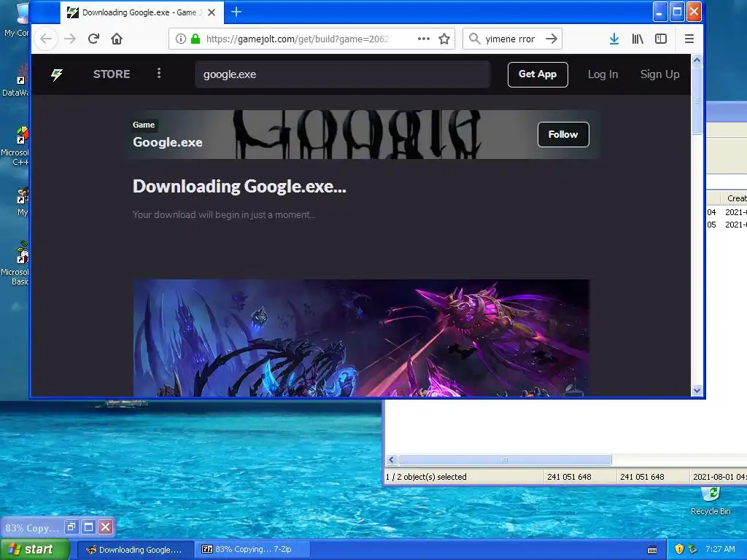
Task: Submit search with the arrow button
Action: 551,39
